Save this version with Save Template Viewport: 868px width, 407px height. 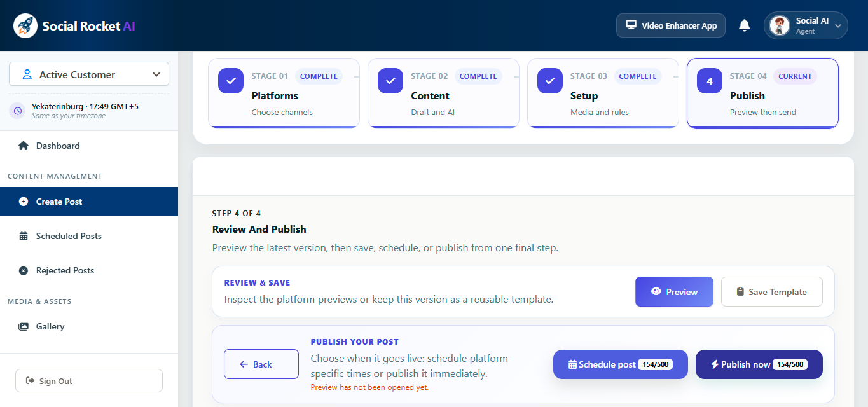pos(772,292)
